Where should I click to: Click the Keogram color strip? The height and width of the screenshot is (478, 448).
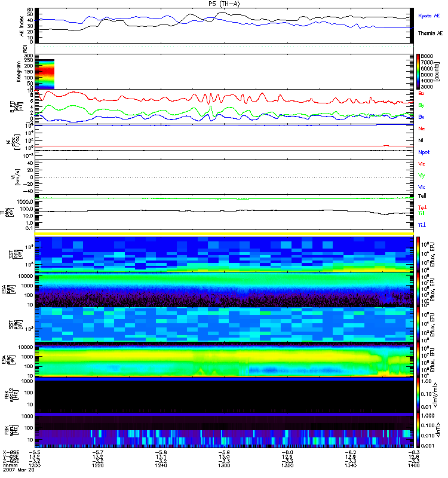tap(45, 74)
